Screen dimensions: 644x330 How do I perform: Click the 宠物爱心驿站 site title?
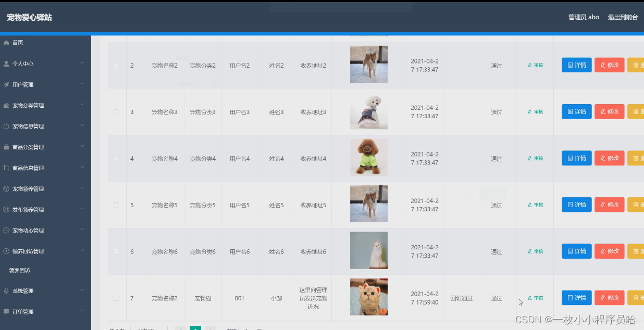[29, 17]
